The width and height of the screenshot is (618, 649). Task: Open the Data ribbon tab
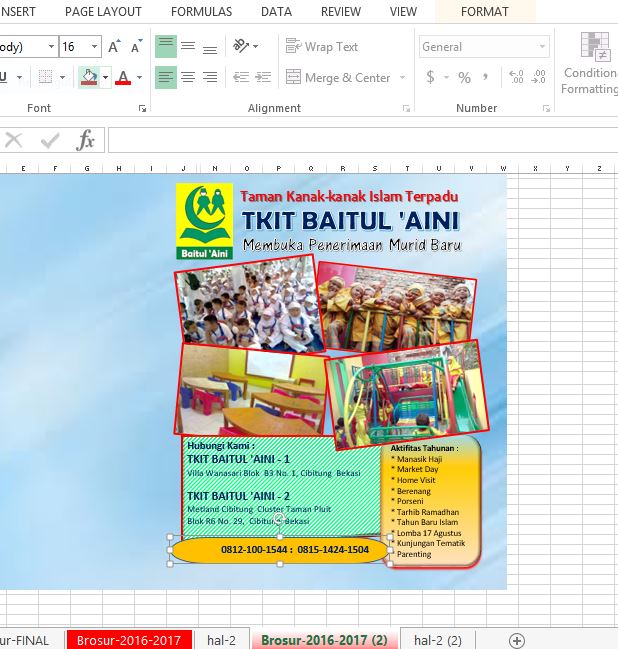pos(276,12)
